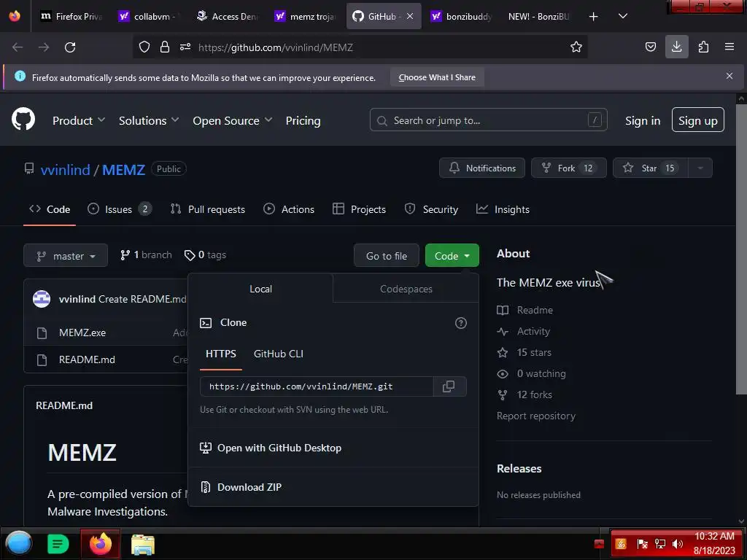747x560 pixels.
Task: Click the tracking protection shield icon
Action: 144,47
